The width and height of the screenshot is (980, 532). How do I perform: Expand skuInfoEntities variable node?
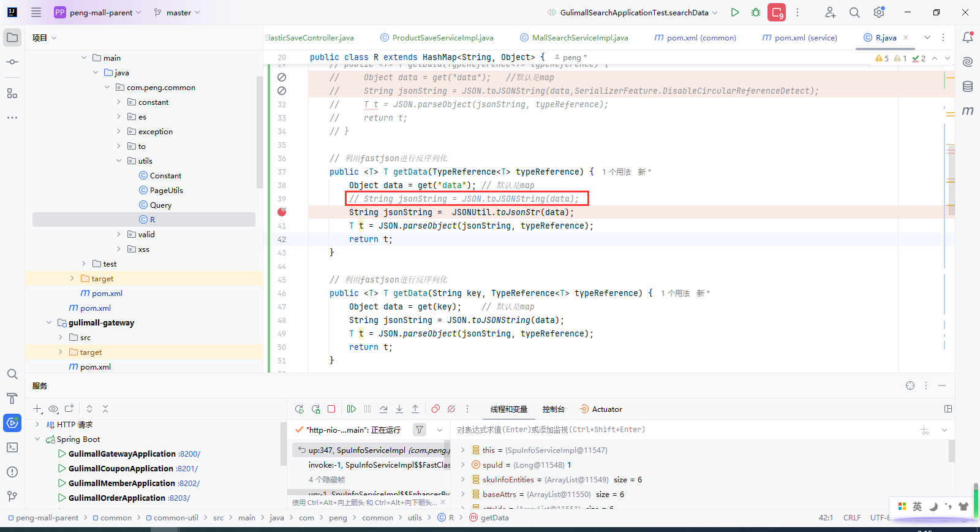463,479
